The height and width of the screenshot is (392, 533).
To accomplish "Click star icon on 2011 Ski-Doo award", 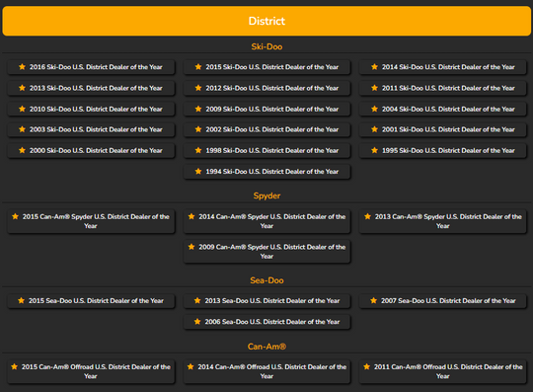I will click(x=374, y=88).
